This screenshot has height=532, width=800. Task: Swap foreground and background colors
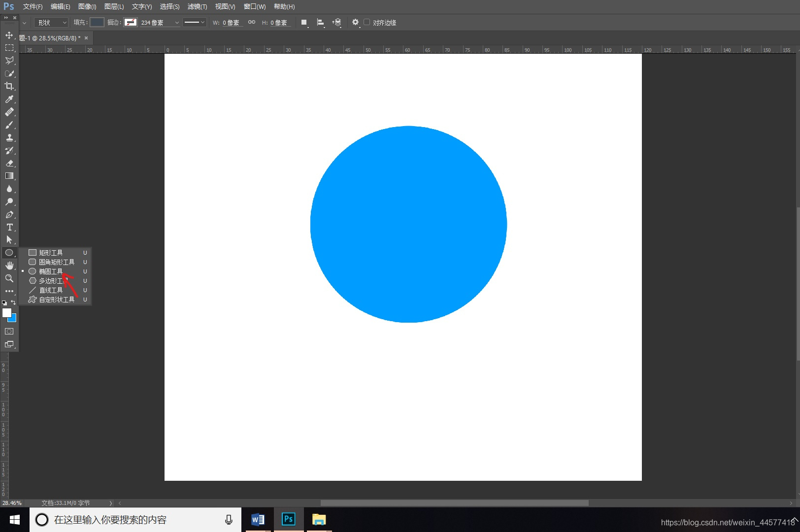pos(13,302)
